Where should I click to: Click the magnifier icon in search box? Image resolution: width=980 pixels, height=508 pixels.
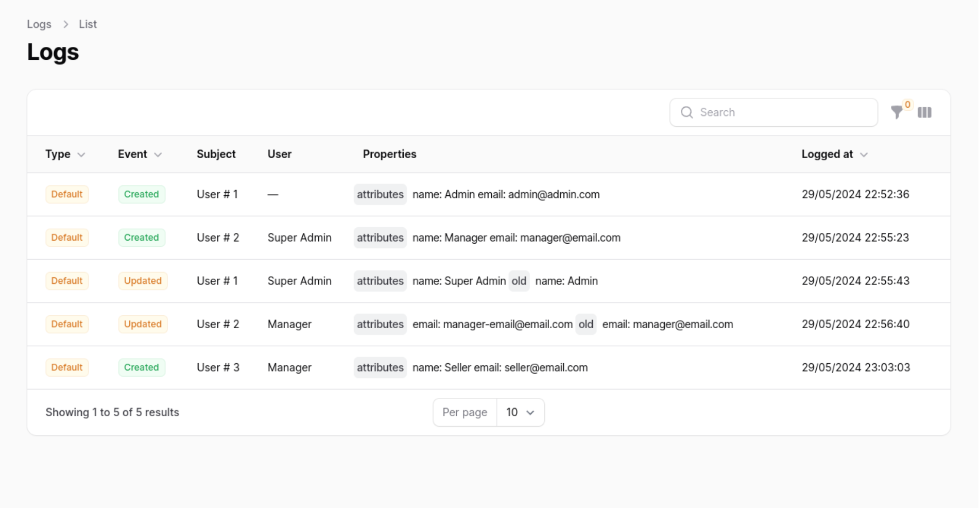click(x=686, y=112)
